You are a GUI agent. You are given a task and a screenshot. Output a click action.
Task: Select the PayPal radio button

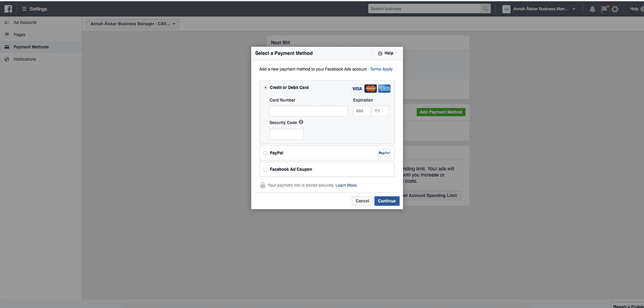coord(265,153)
